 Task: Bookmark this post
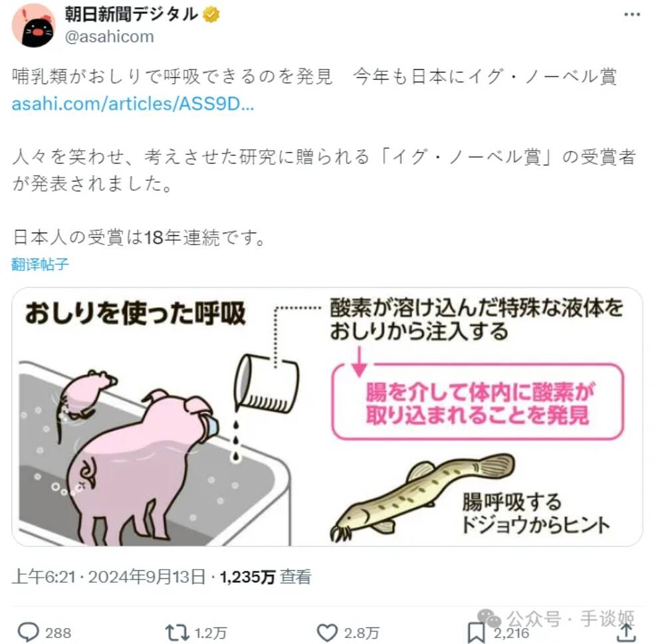476,633
